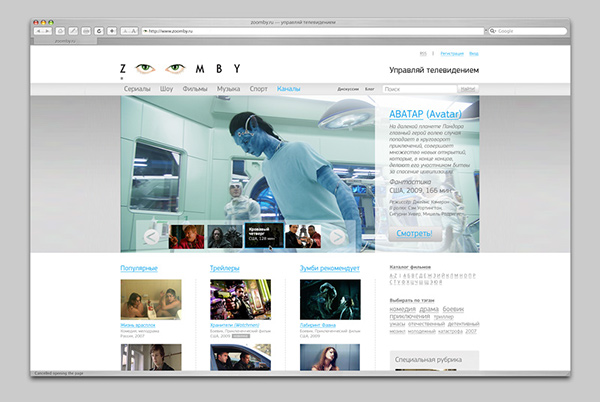Click the Специальная рубрика panel
The height and width of the screenshot is (402, 600).
[434, 360]
